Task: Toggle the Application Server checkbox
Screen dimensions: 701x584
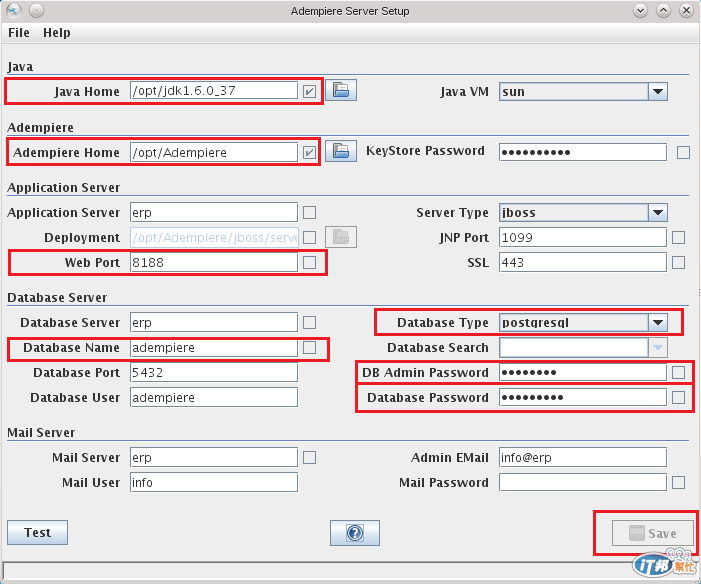Action: pos(309,212)
